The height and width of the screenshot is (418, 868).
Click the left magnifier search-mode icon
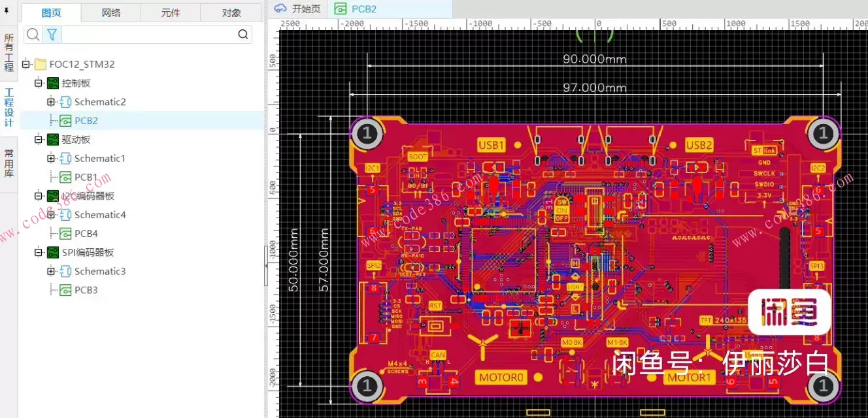point(33,35)
